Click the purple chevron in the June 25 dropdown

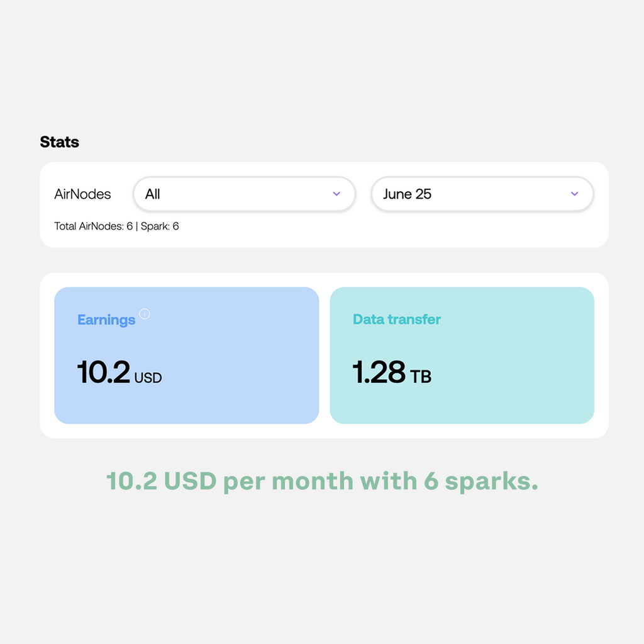pos(574,194)
